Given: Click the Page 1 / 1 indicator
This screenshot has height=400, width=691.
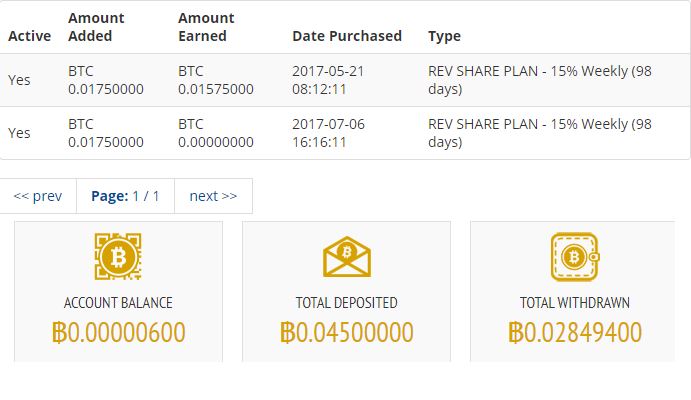Looking at the screenshot, I should click(125, 196).
